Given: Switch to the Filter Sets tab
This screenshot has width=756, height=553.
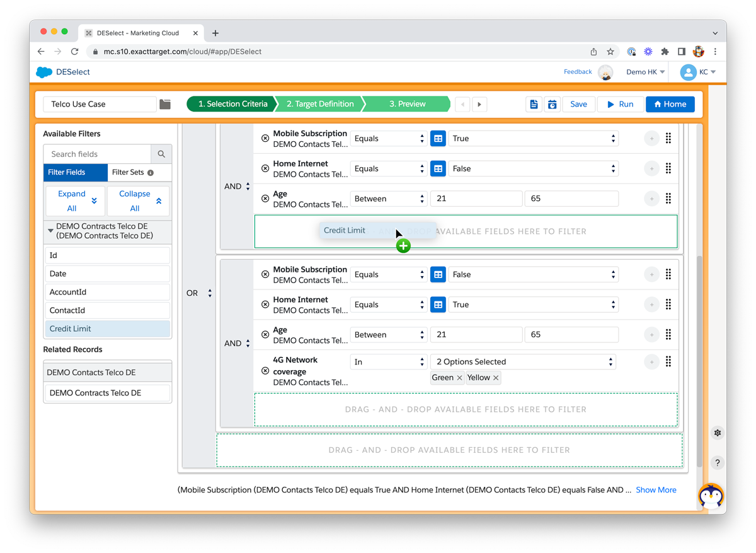Looking at the screenshot, I should pos(128,172).
